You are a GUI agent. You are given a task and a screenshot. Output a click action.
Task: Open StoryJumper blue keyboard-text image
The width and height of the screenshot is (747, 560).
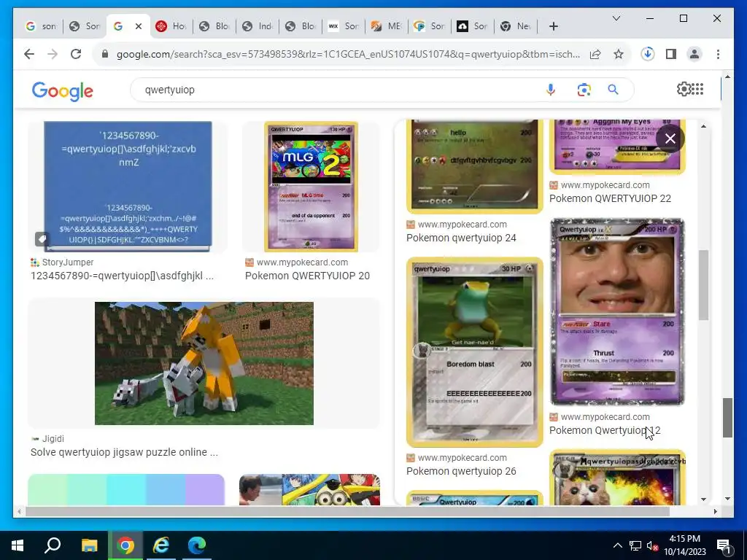point(128,187)
